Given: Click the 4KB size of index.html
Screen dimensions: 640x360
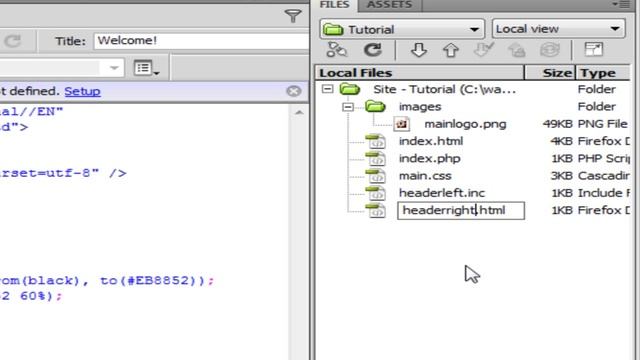Looking at the screenshot, I should coord(561,141).
